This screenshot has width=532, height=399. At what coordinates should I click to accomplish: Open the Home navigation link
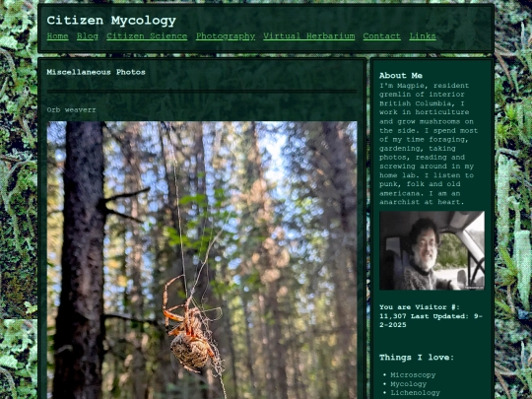(x=58, y=36)
